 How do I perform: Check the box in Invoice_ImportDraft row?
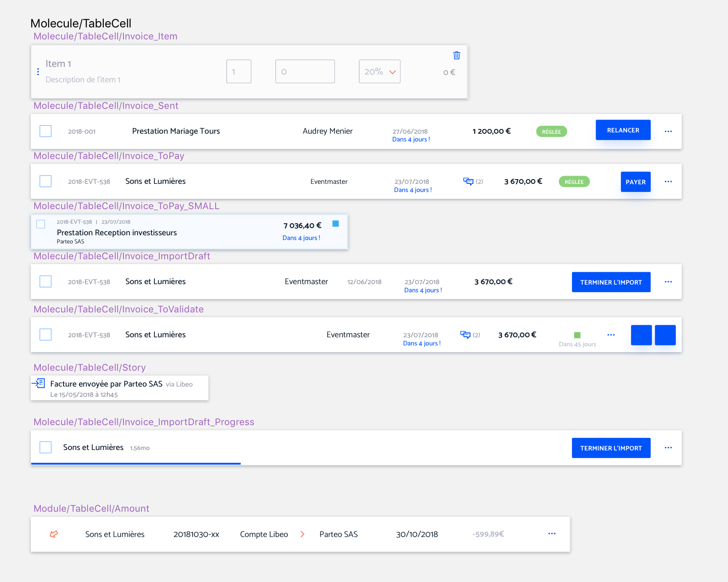pyautogui.click(x=45, y=282)
